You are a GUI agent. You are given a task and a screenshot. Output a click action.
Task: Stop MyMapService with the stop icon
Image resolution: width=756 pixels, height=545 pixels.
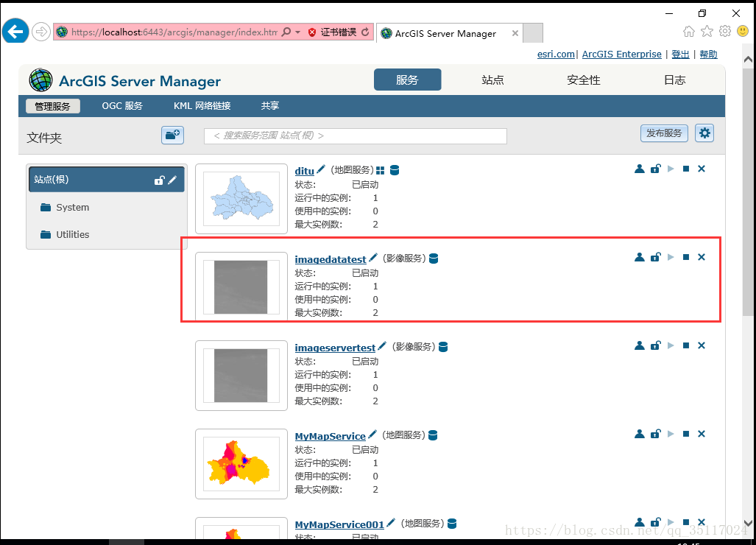(686, 434)
